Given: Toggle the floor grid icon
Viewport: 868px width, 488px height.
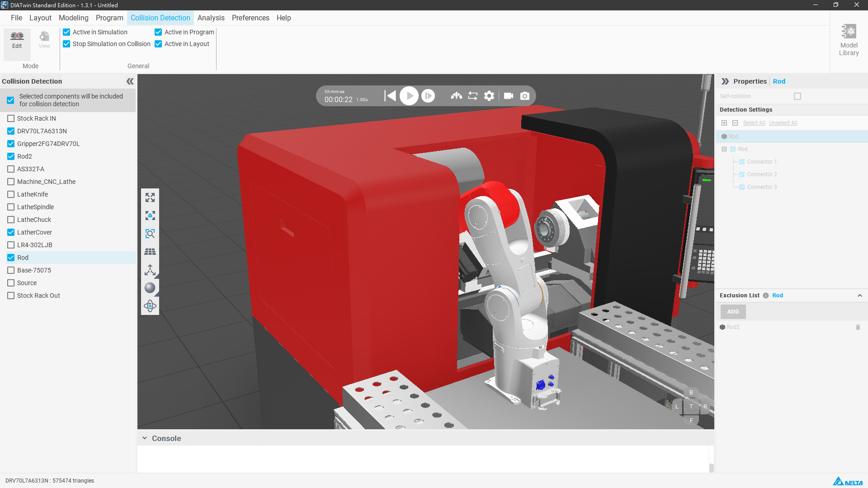Looking at the screenshot, I should click(150, 252).
